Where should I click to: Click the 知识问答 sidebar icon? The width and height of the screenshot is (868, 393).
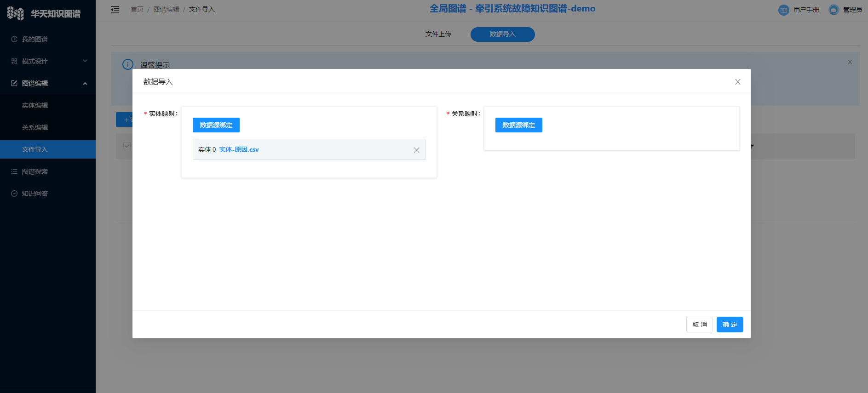pos(14,194)
